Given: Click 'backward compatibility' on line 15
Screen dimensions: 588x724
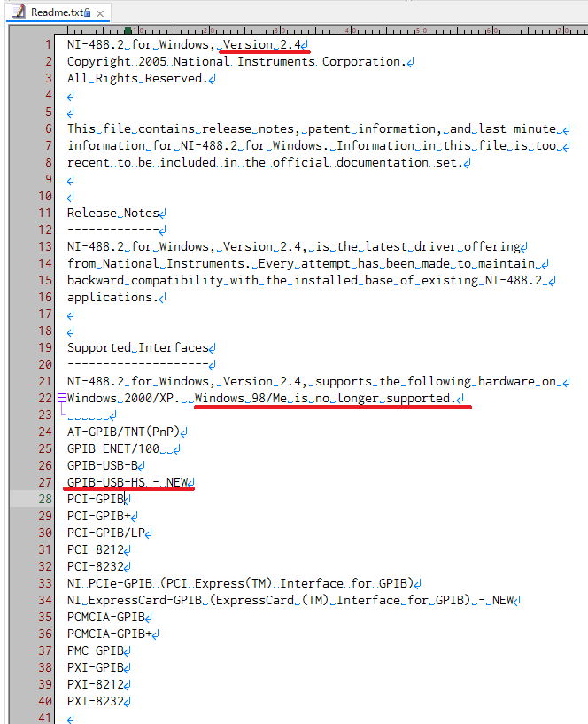Looking at the screenshot, I should tap(145, 280).
